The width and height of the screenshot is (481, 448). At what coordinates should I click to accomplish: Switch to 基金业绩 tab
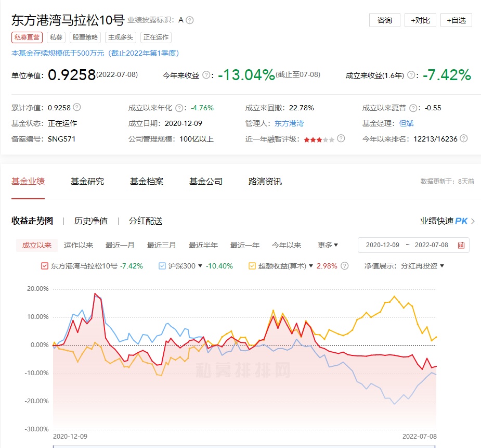pos(28,182)
